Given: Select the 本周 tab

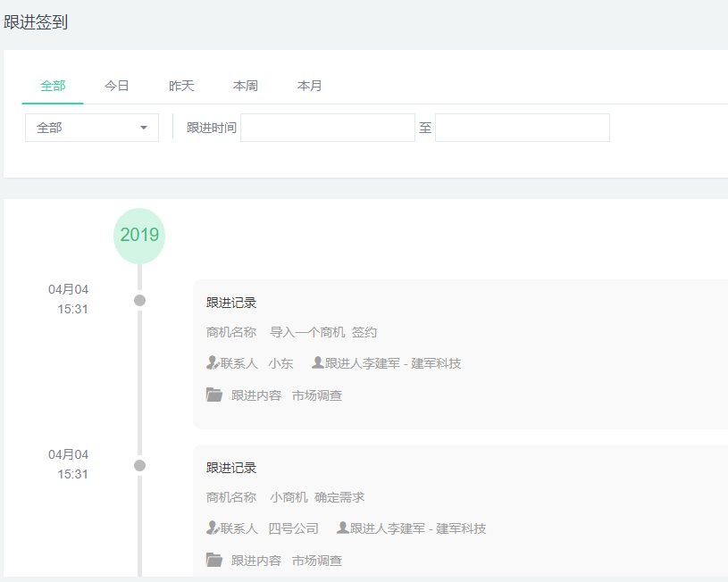Looking at the screenshot, I should [x=246, y=86].
